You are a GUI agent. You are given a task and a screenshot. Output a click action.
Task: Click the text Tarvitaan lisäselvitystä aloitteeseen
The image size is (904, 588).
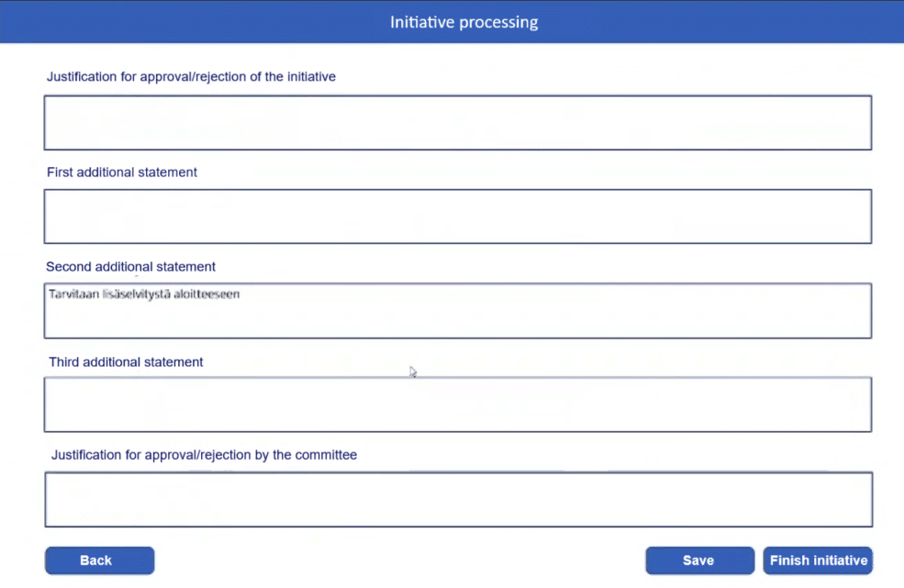click(143, 294)
